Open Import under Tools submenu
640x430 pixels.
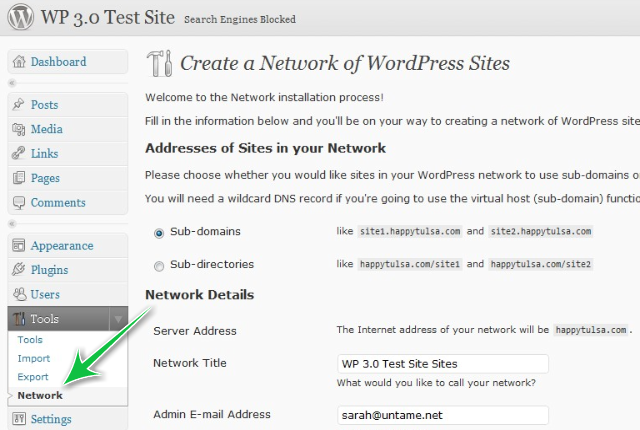tap(33, 358)
